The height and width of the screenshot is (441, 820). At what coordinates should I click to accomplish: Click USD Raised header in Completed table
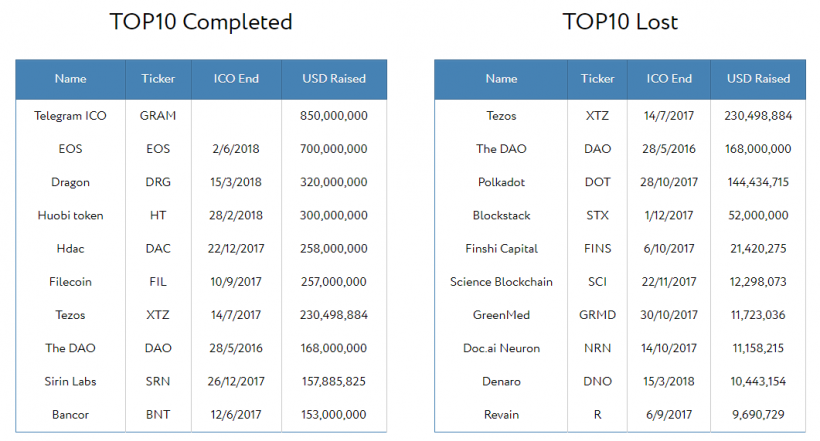[x=334, y=79]
